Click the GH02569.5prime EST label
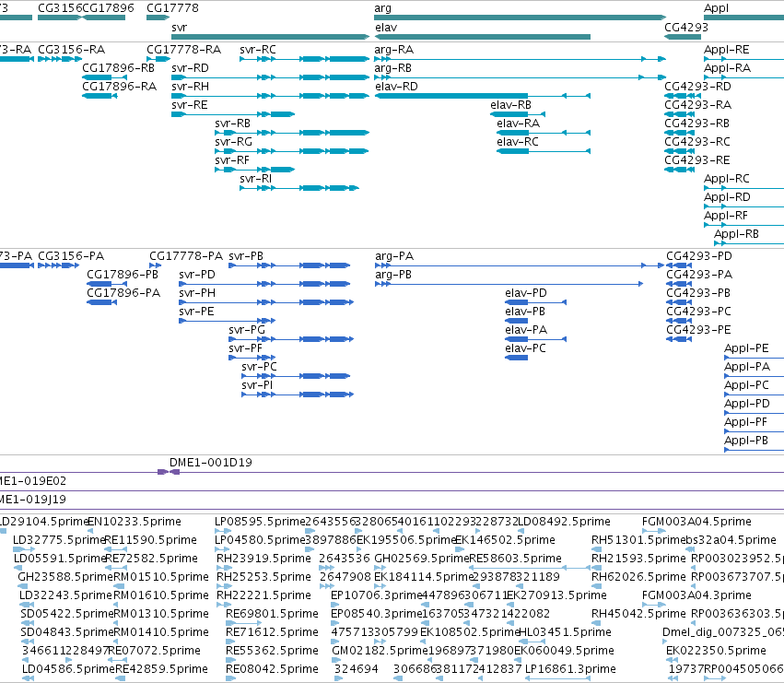The image size is (784, 683). coord(422,558)
